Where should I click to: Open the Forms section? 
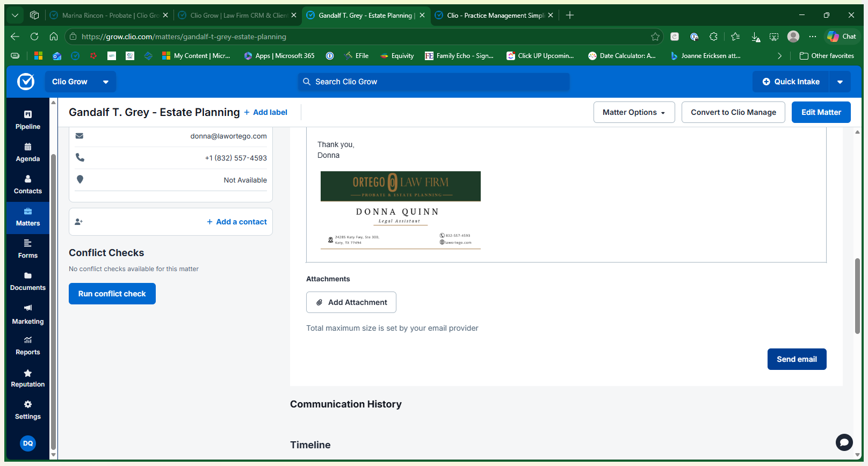[x=28, y=249]
